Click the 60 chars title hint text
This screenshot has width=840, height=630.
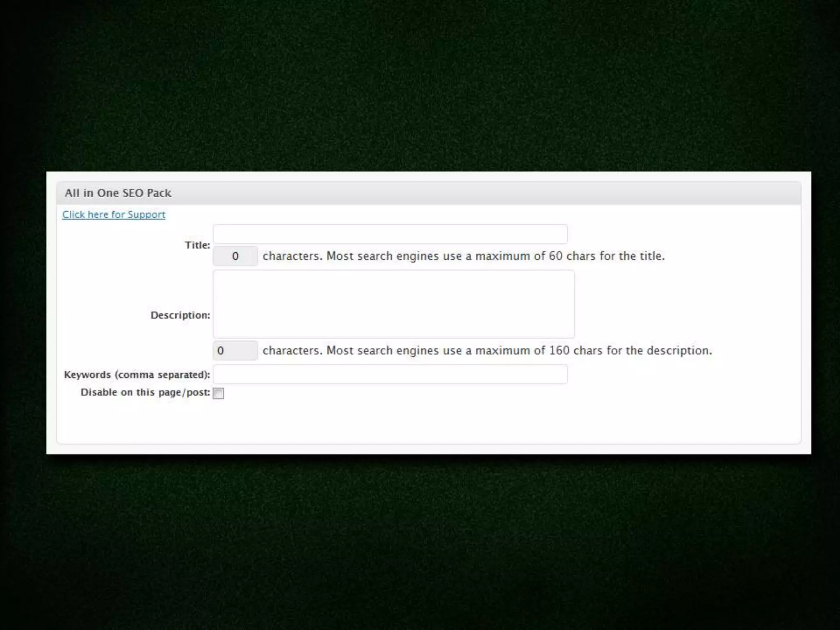463,256
